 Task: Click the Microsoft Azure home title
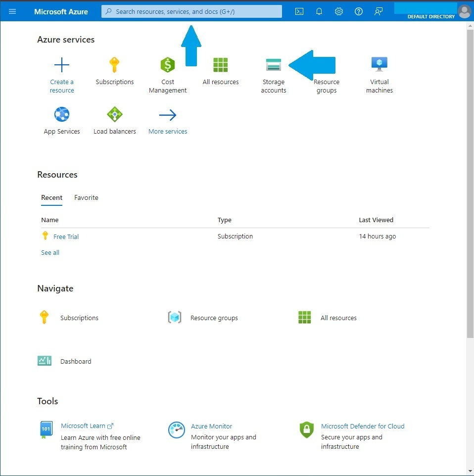tap(61, 11)
